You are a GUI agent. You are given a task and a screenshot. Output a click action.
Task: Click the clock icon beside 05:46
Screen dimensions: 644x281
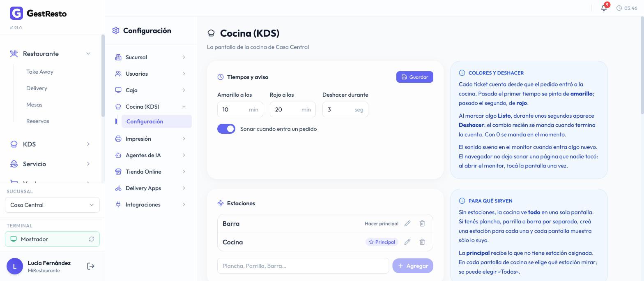click(619, 8)
